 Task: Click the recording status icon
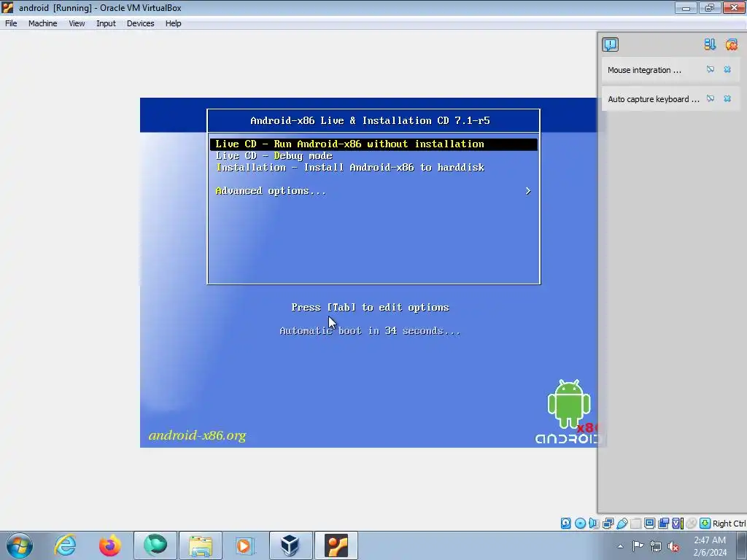tap(663, 524)
